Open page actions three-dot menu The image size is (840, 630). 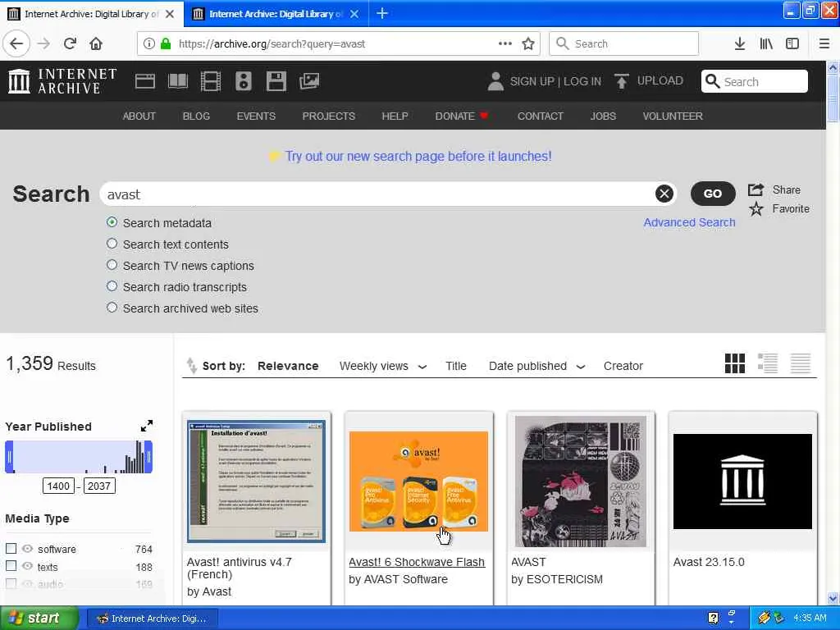504,43
